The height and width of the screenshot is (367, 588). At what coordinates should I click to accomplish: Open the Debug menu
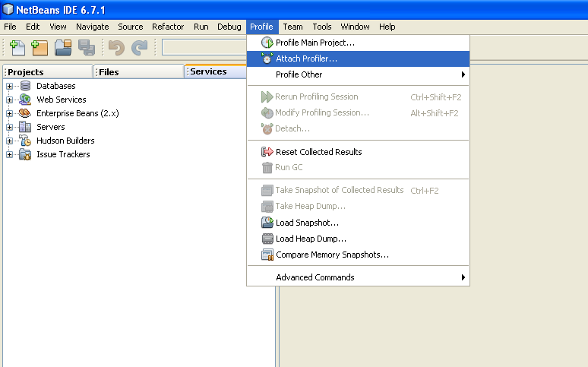(229, 27)
